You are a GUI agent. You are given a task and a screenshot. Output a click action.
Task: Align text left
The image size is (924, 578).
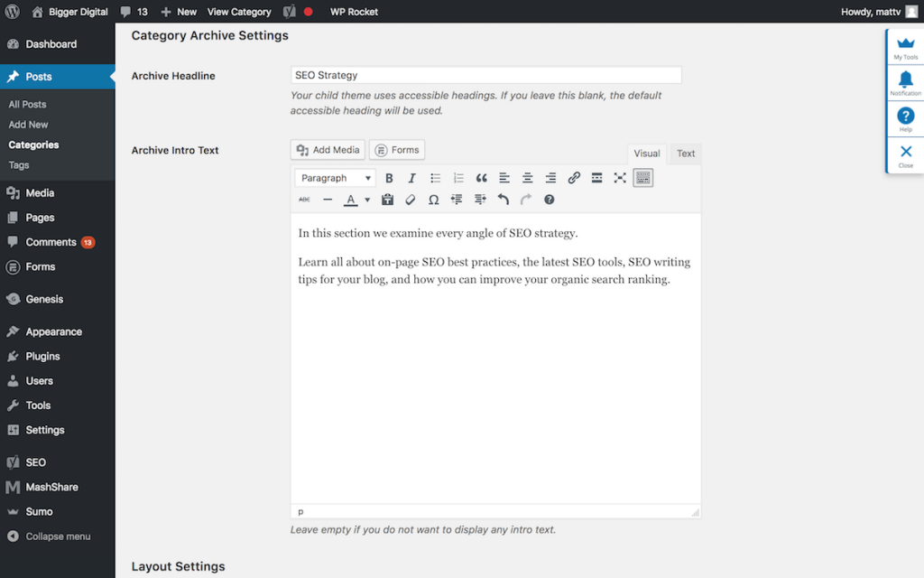click(x=504, y=178)
